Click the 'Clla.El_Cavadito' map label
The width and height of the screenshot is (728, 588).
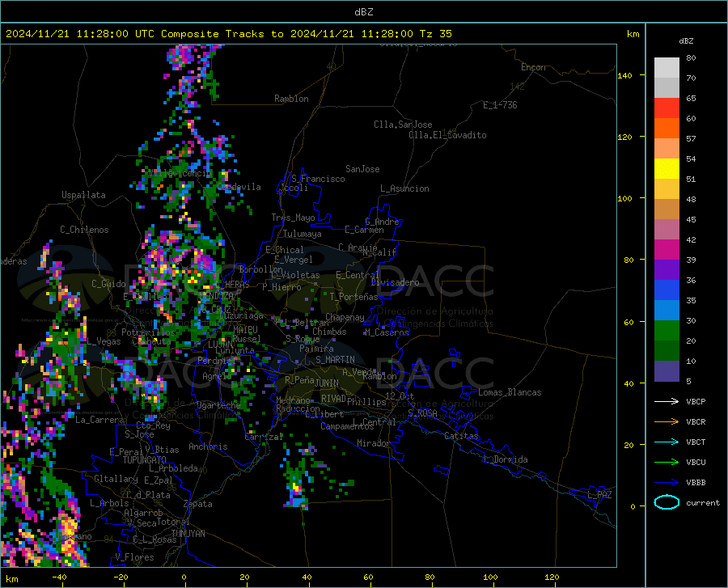point(447,135)
